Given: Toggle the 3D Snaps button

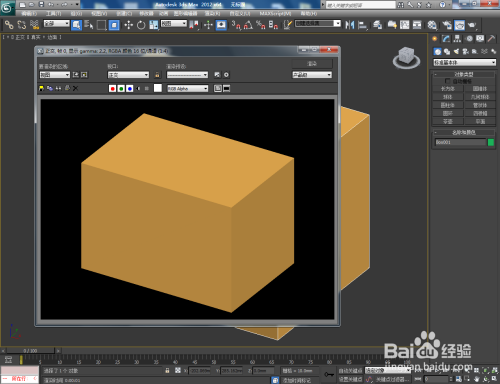Looking at the screenshot, I should (236, 25).
